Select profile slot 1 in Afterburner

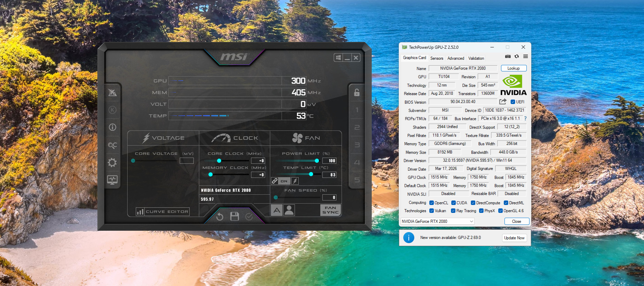[357, 110]
